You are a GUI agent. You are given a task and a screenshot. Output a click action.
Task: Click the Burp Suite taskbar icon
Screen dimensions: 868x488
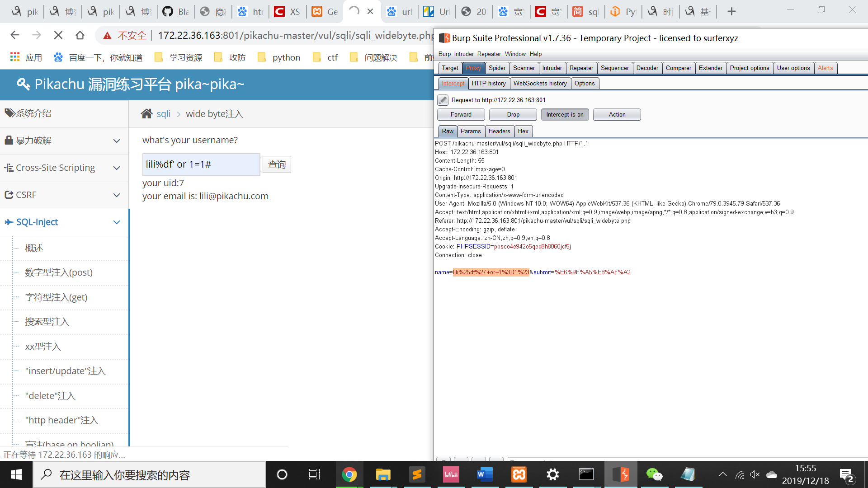tap(621, 474)
